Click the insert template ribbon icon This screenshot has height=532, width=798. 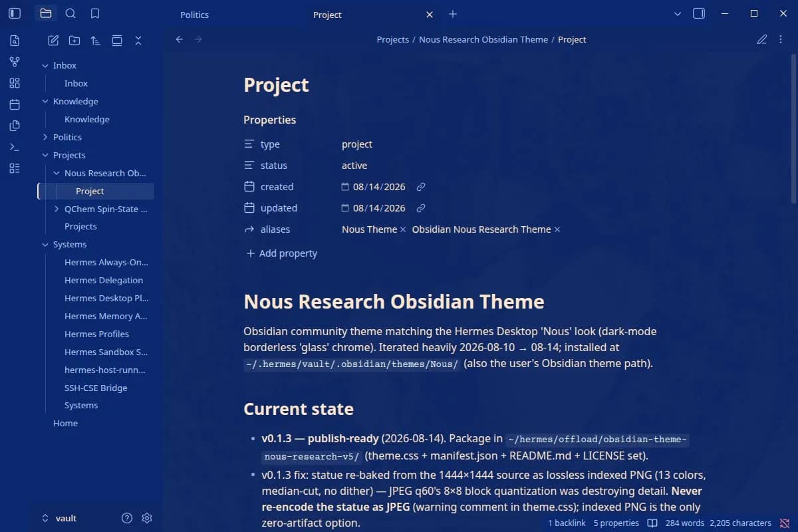(15, 126)
